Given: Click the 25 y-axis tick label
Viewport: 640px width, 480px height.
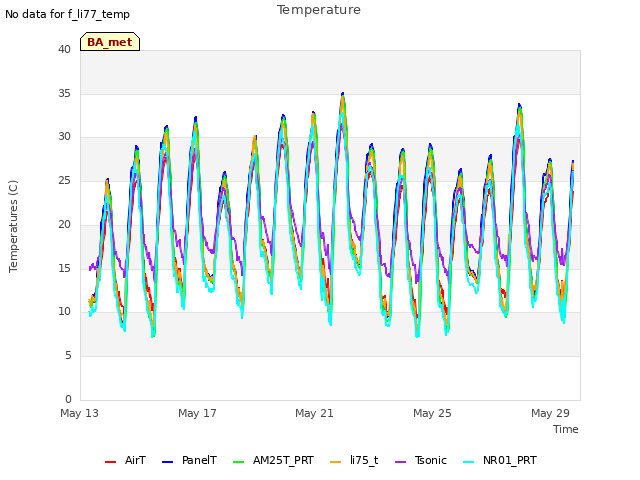Looking at the screenshot, I should point(64,180).
